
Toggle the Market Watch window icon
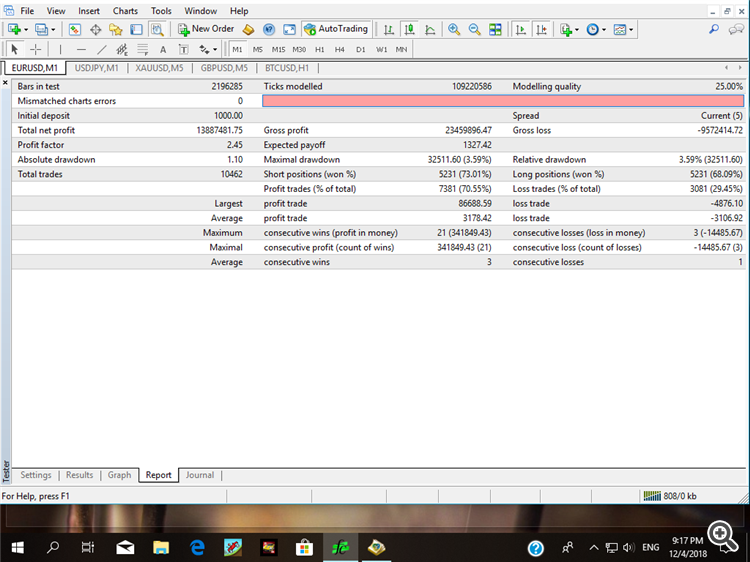[75, 30]
